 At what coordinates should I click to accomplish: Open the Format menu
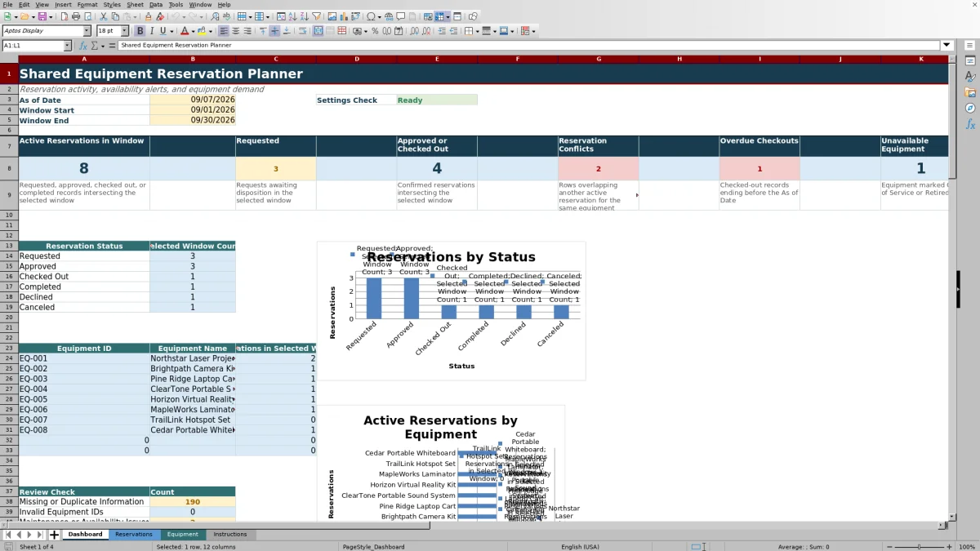[x=87, y=5]
